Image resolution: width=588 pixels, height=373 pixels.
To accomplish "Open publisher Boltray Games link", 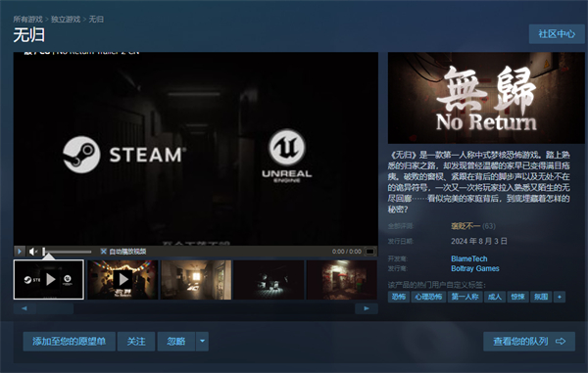I will [475, 268].
